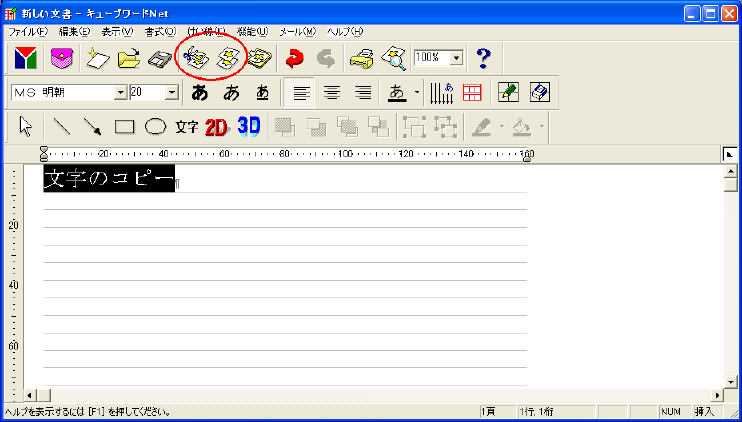Open the font size 20 dropdown

[x=171, y=92]
